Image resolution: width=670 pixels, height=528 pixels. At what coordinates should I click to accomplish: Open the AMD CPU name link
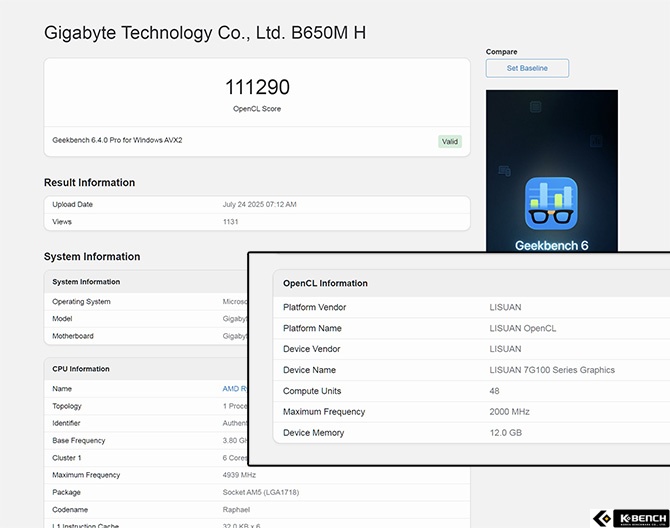tap(235, 389)
